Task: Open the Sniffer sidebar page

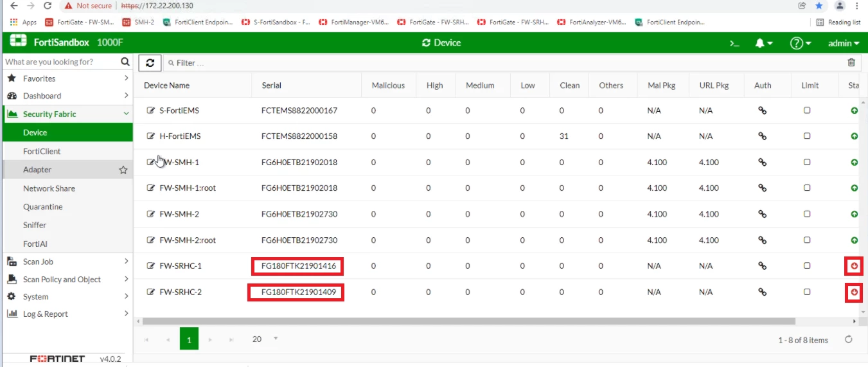Action: point(67,225)
